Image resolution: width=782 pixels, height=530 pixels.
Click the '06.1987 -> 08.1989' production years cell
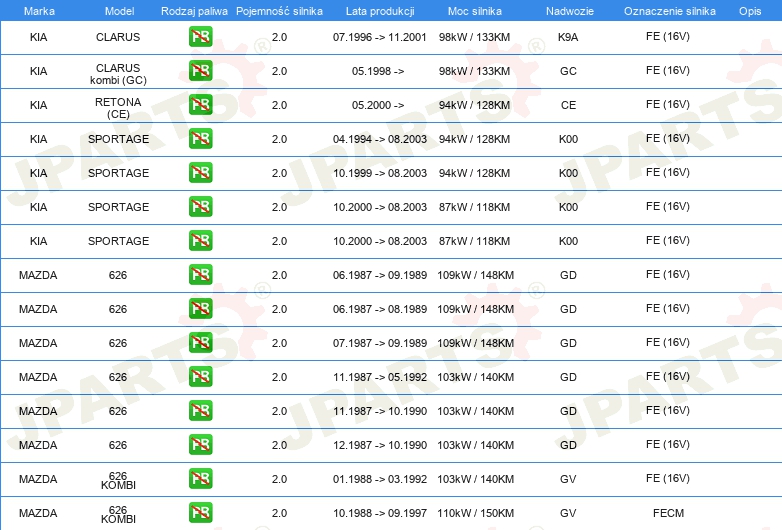point(380,309)
